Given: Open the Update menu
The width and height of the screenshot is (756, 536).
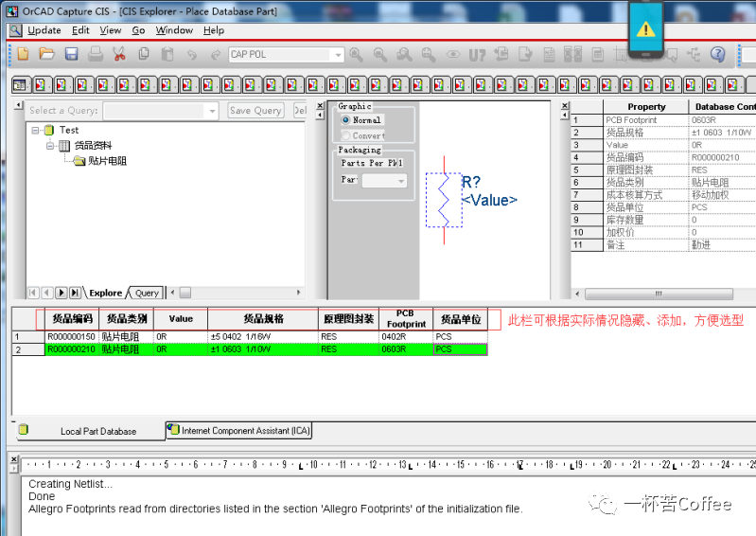Looking at the screenshot, I should pyautogui.click(x=44, y=30).
